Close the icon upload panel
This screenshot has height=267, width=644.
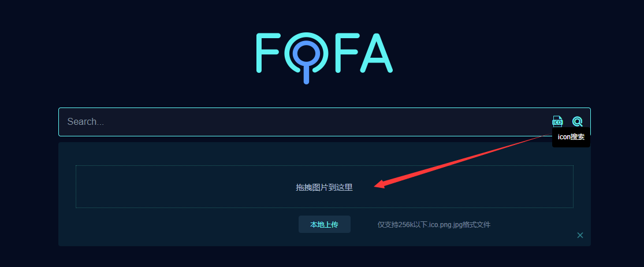(x=580, y=235)
